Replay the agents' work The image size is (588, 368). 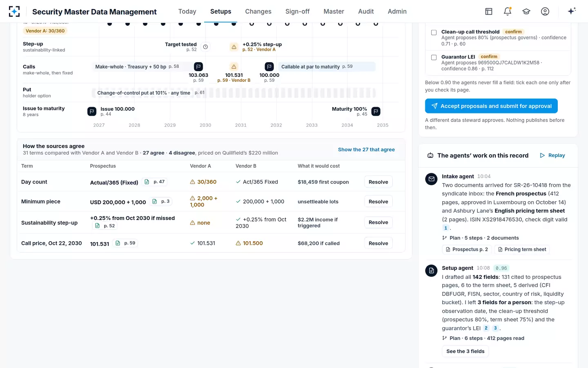click(552, 155)
